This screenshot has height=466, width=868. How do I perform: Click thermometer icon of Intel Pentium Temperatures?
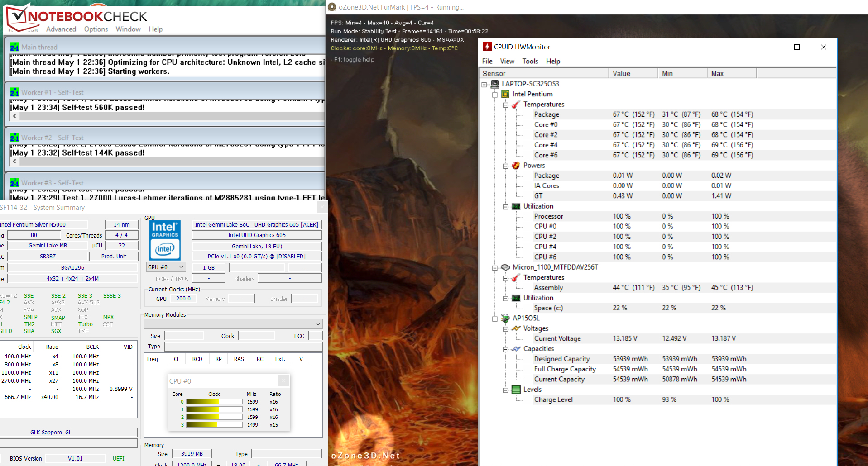pyautogui.click(x=516, y=105)
